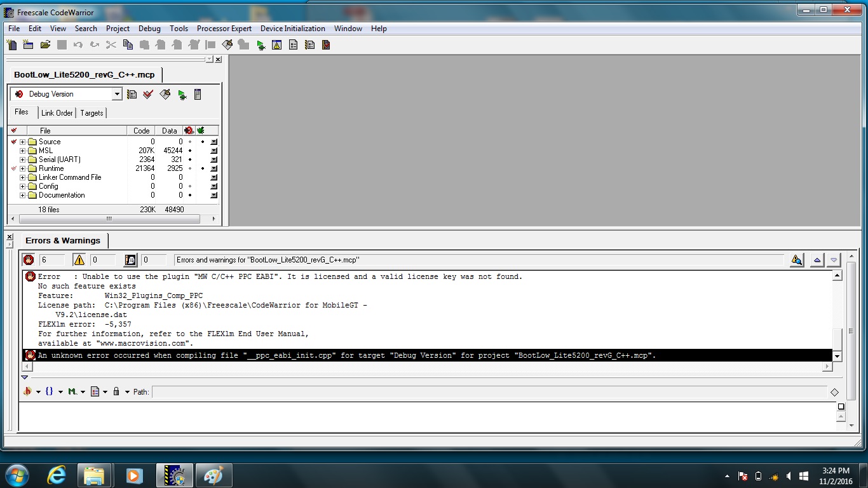Toggle the error messages stop-hand filter
The height and width of the screenshot is (488, 868).
point(29,259)
